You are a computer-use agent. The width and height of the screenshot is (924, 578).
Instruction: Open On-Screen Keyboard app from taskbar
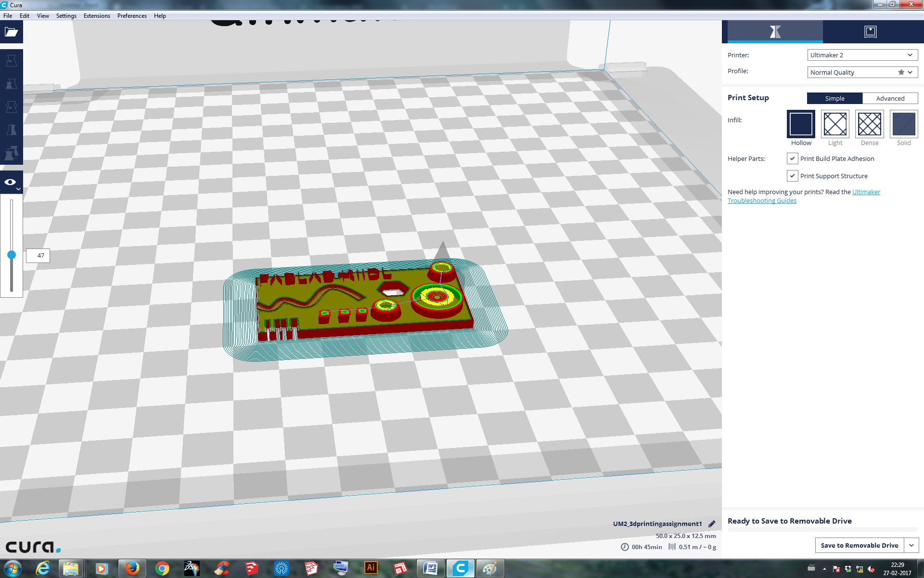pyautogui.click(x=341, y=569)
